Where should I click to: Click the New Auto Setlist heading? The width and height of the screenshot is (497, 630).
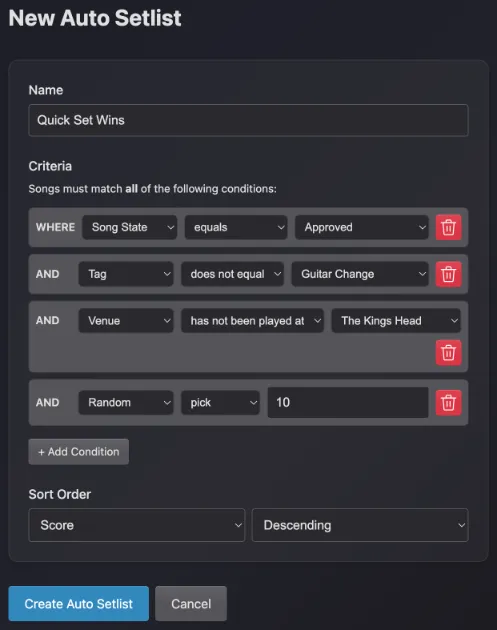coord(95,18)
